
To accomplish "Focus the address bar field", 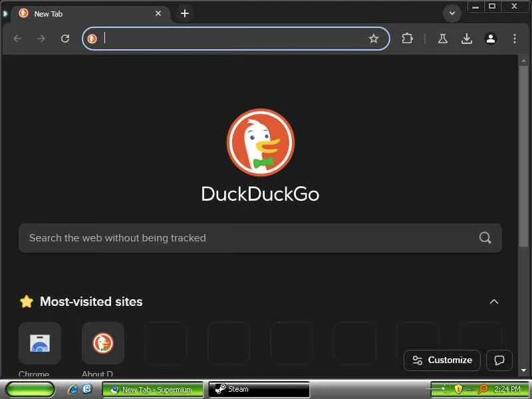I will pos(236,39).
